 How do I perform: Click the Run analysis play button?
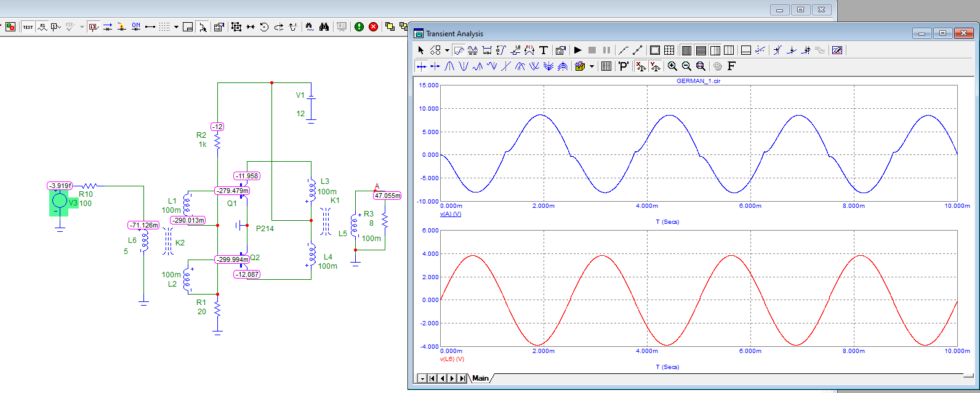coord(577,50)
